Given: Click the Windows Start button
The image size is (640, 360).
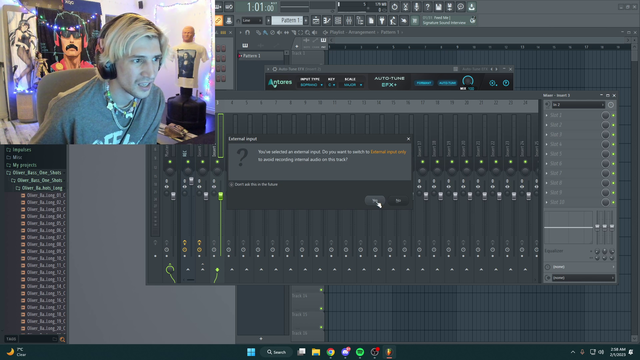Looking at the screenshot, I should coord(251,352).
